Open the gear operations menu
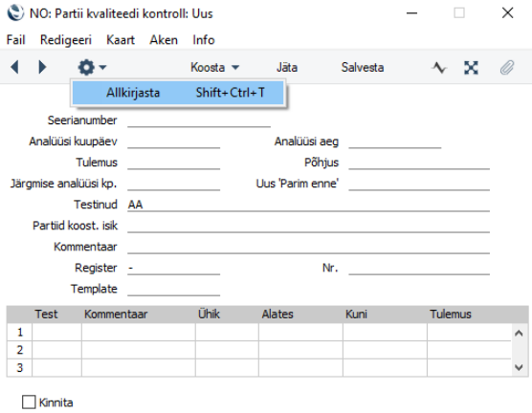 (86, 68)
